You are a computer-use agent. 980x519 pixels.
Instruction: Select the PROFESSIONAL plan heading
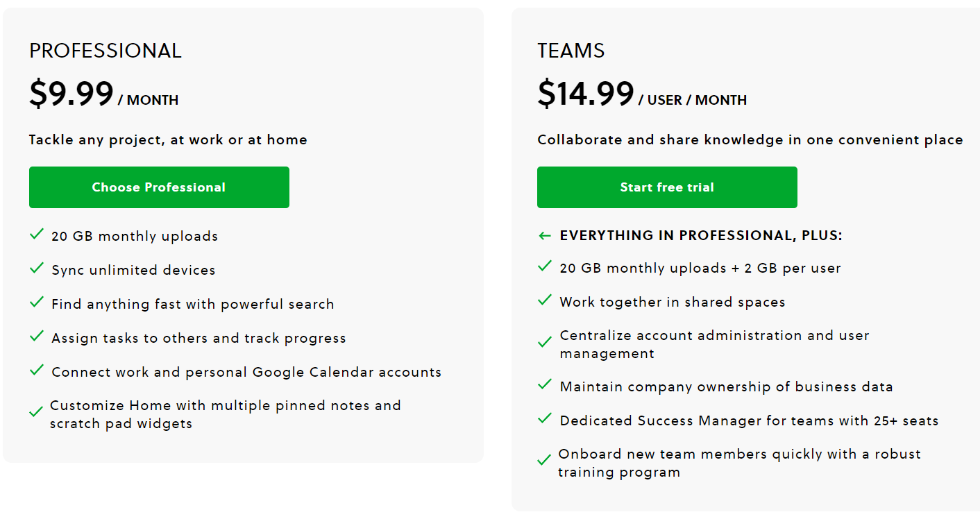click(x=105, y=51)
